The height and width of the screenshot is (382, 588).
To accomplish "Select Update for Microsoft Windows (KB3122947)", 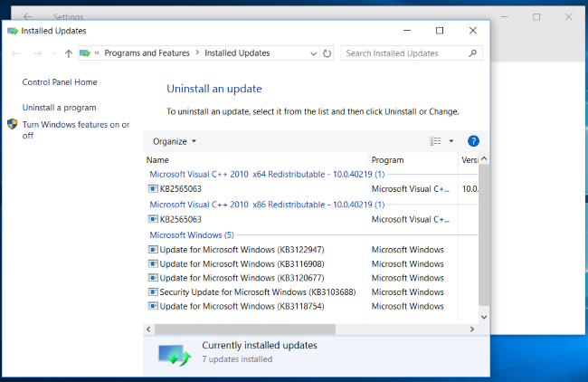I will (242, 250).
